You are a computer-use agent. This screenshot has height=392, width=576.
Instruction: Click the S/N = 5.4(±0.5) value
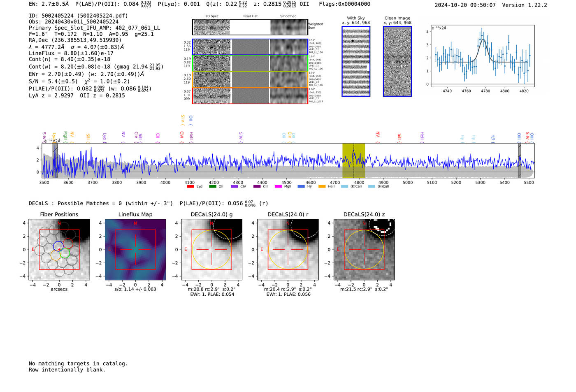tap(53, 81)
